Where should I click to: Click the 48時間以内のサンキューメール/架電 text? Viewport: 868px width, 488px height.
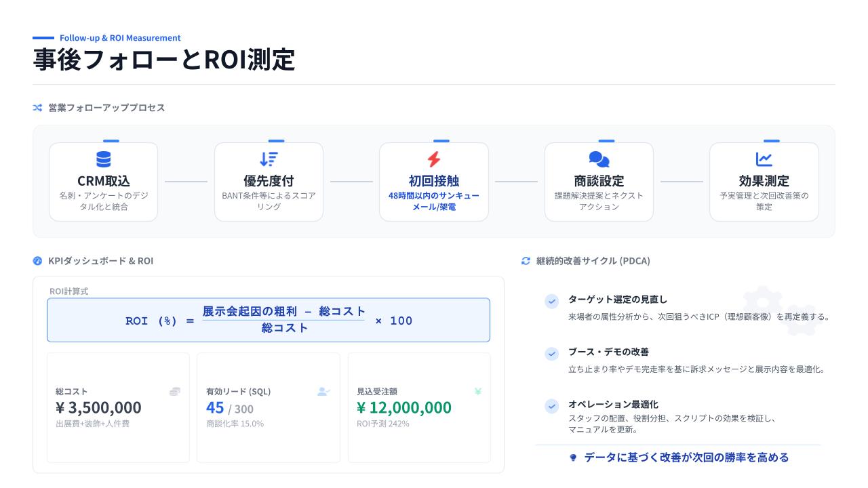434,201
